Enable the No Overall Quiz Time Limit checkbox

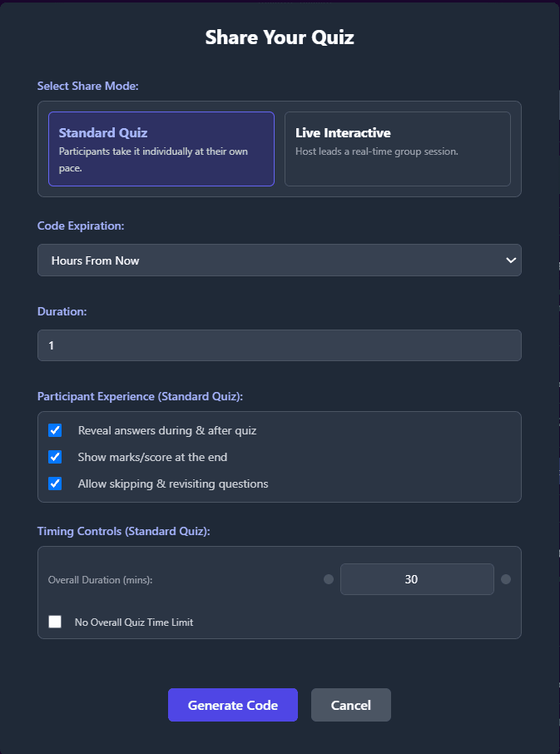(x=55, y=622)
